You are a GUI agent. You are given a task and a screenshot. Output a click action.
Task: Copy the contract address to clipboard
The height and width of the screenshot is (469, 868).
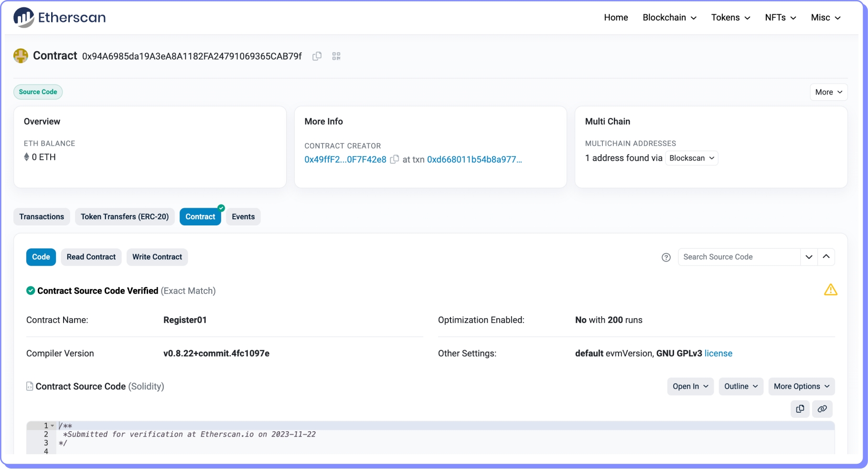(317, 56)
